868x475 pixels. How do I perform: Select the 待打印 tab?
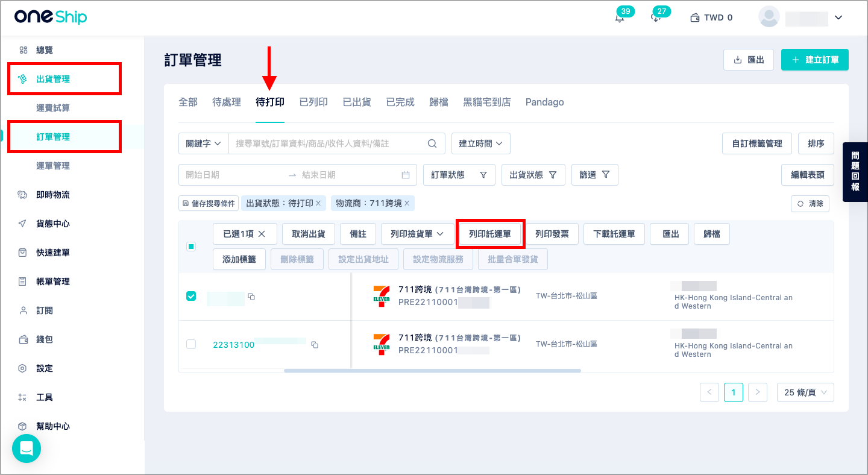tap(270, 102)
